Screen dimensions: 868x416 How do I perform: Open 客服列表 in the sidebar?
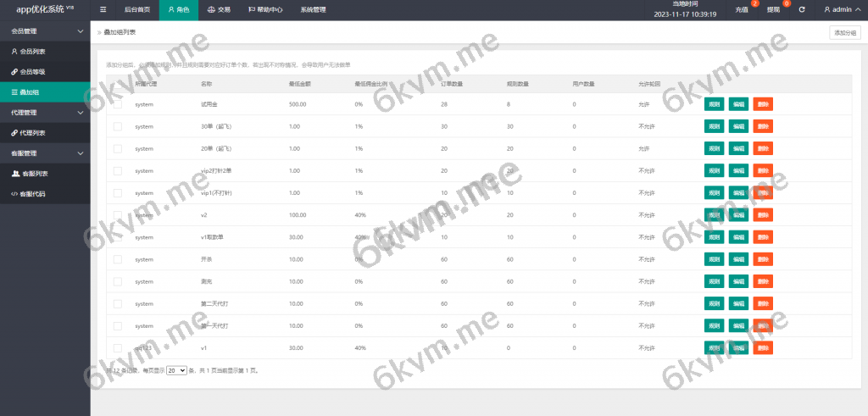coord(34,174)
